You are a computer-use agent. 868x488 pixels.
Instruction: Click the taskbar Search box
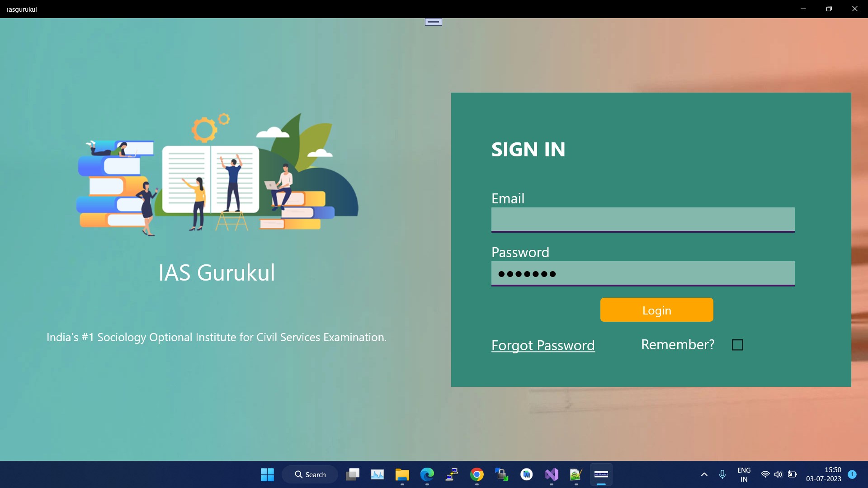(310, 474)
